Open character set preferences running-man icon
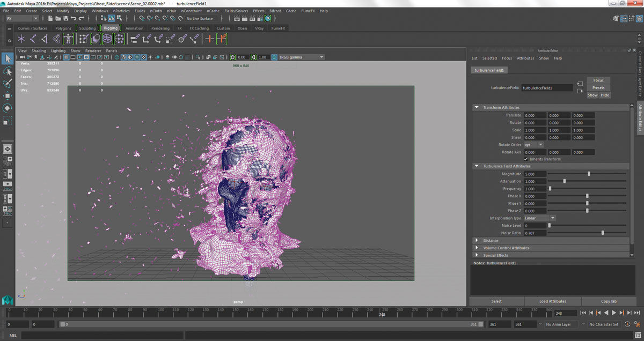Viewport: 644px width, 341px height. 639,324
